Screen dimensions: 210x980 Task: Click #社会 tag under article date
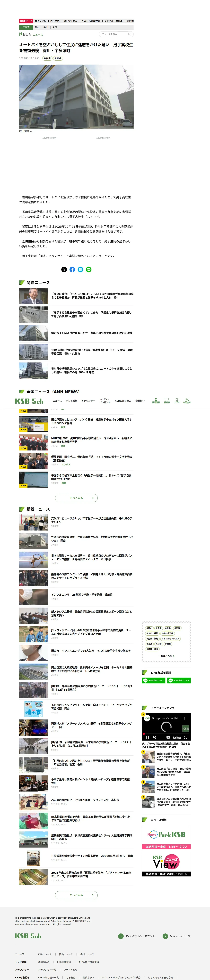(58, 58)
